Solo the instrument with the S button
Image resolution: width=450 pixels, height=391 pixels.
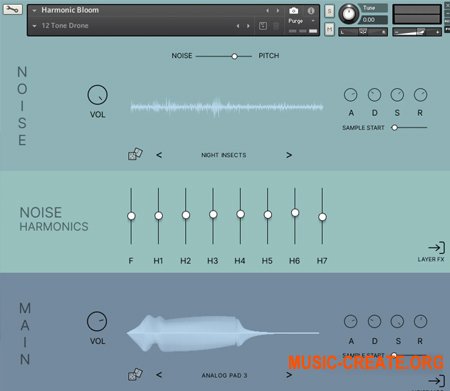(x=329, y=11)
